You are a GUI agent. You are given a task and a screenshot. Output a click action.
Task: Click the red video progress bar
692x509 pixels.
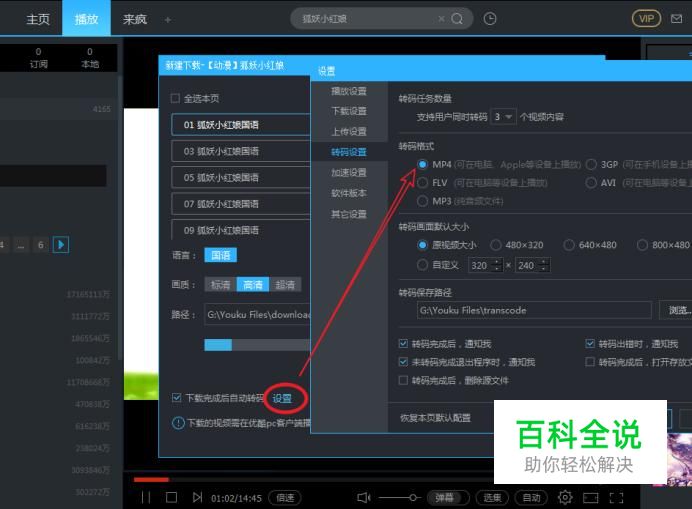(x=151, y=479)
